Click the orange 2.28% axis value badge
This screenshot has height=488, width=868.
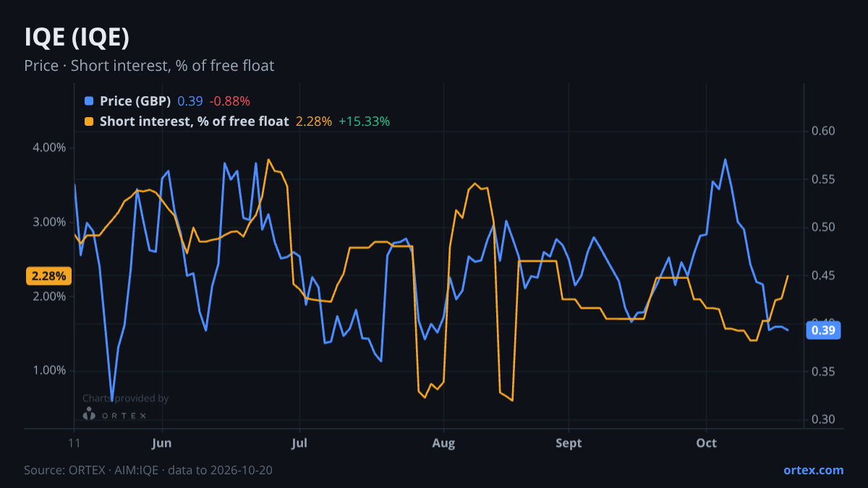[x=49, y=275]
